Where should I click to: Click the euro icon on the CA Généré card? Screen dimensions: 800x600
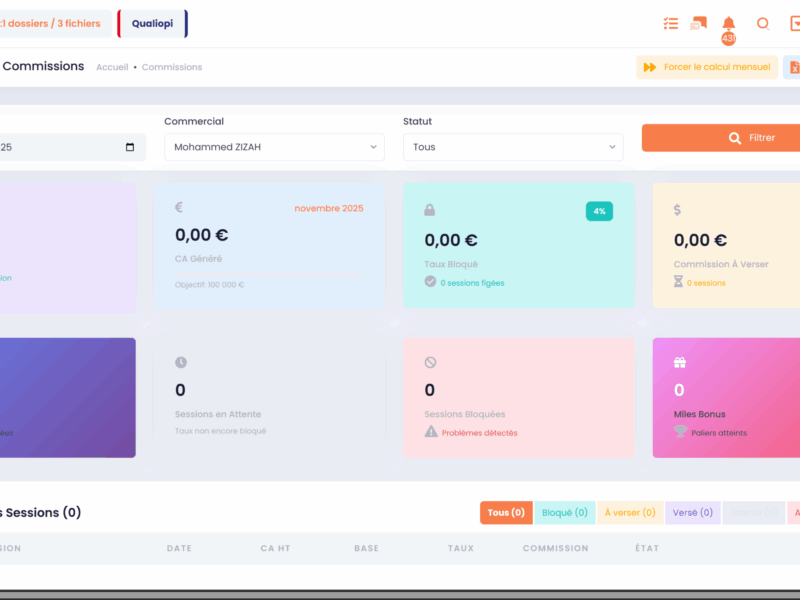pyautogui.click(x=180, y=209)
